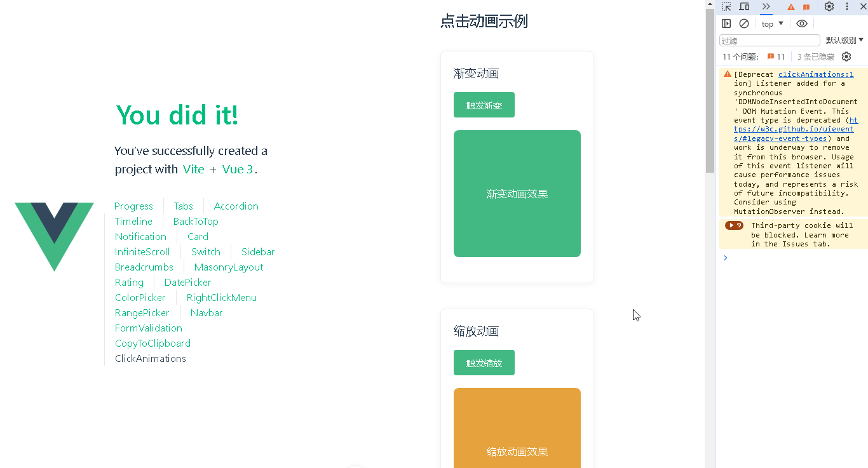This screenshot has width=868, height=468.
Task: Open console settings gear beside hidden count
Action: [x=846, y=57]
